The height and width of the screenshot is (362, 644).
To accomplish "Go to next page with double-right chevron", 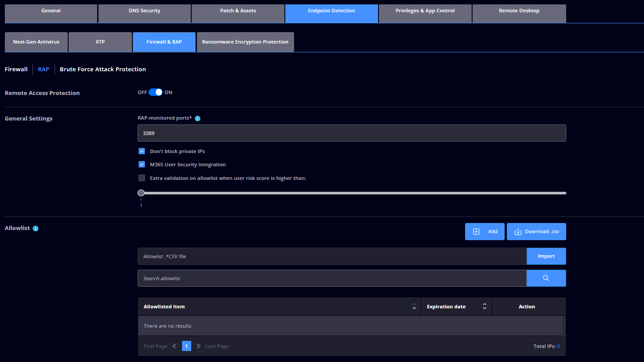I will pyautogui.click(x=198, y=346).
